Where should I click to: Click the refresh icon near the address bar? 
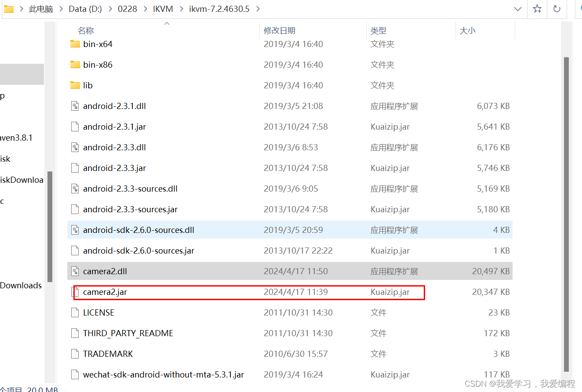click(557, 9)
